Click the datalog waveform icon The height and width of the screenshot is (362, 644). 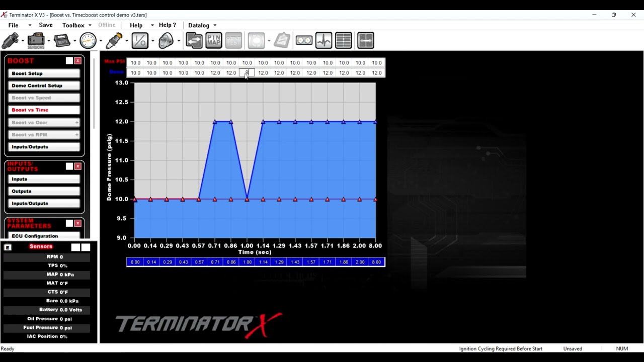(324, 40)
